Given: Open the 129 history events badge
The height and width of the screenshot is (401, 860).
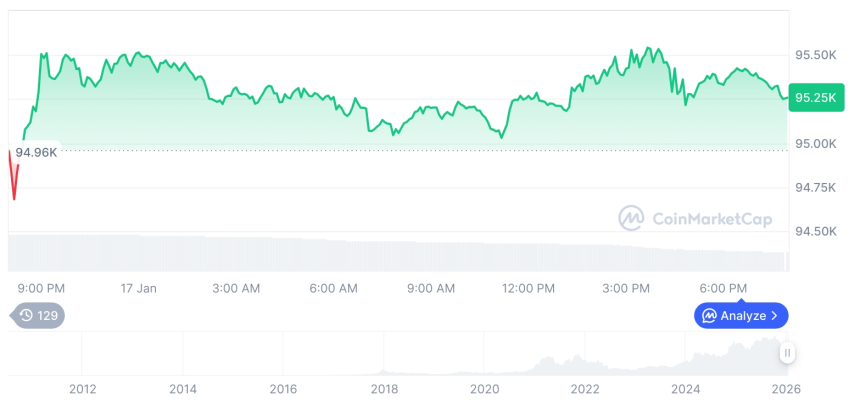Looking at the screenshot, I should tap(38, 316).
